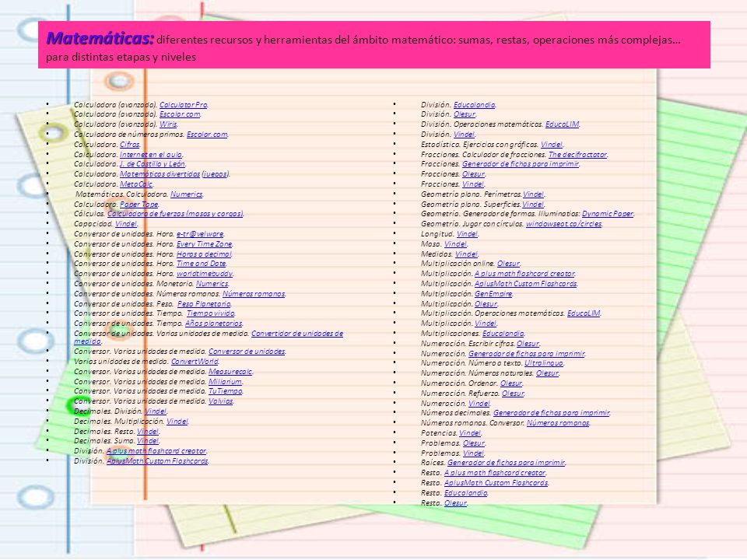Screen dimensions: 747x560
Task: Open Calculadora de fuerzas (masas y cargas) link
Action: 175,214
